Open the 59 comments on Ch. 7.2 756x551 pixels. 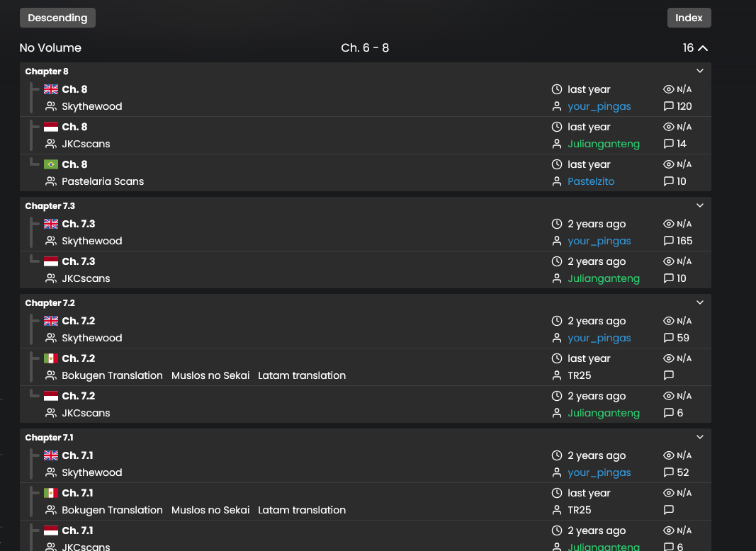click(x=677, y=337)
